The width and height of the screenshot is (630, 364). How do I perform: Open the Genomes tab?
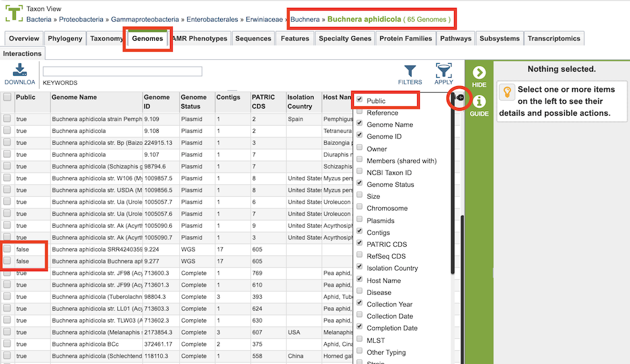[x=148, y=39]
